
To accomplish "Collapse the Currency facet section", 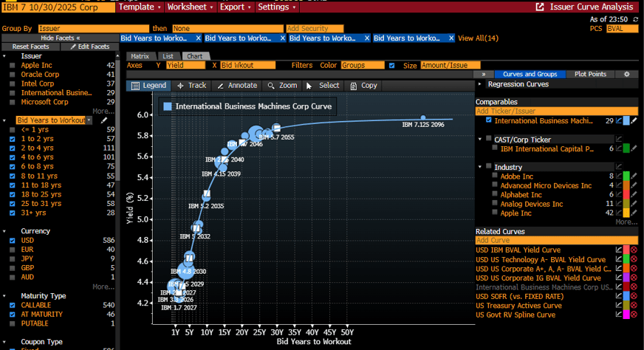I will [4, 231].
